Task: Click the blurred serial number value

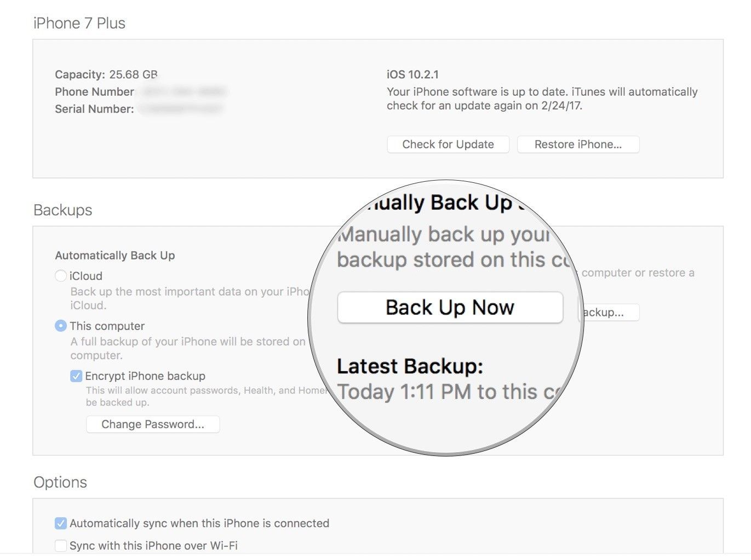Action: pyautogui.click(x=181, y=109)
